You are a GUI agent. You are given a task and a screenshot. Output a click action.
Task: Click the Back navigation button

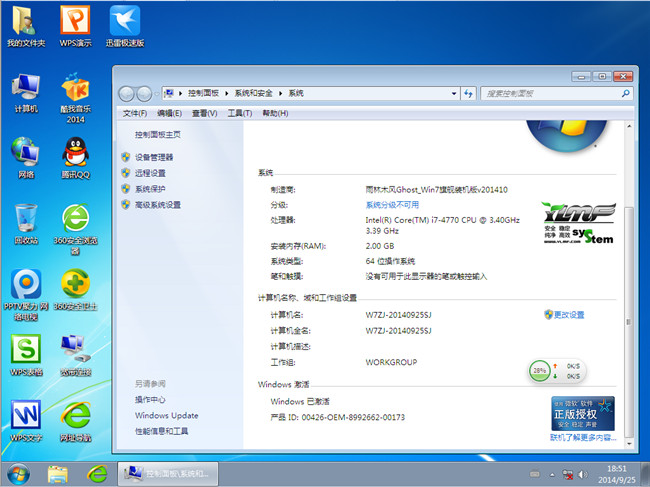coord(126,94)
